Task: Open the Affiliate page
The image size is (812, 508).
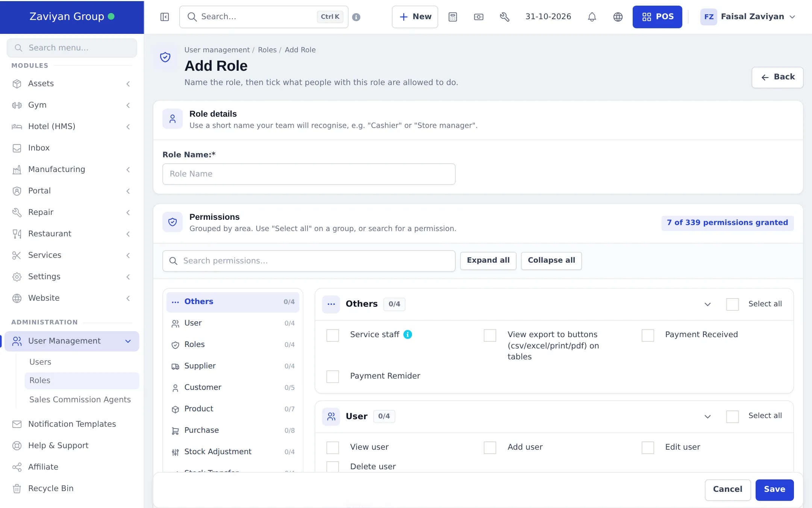Action: (x=72, y=467)
